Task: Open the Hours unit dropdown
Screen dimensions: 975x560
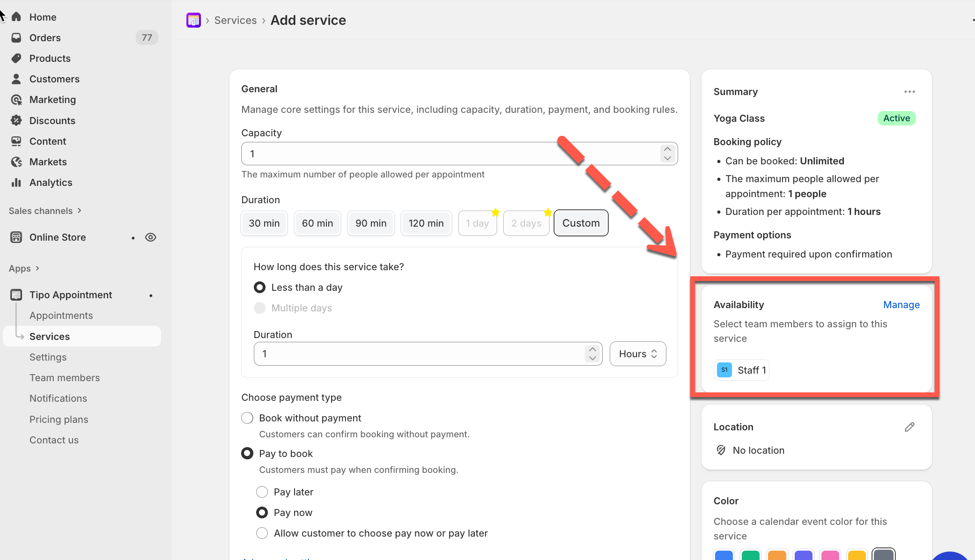Action: (638, 354)
